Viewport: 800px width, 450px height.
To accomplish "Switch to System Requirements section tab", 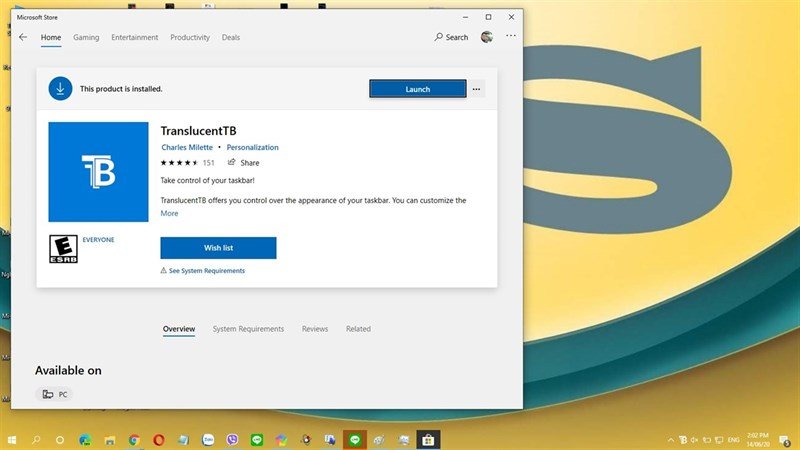I will 248,329.
